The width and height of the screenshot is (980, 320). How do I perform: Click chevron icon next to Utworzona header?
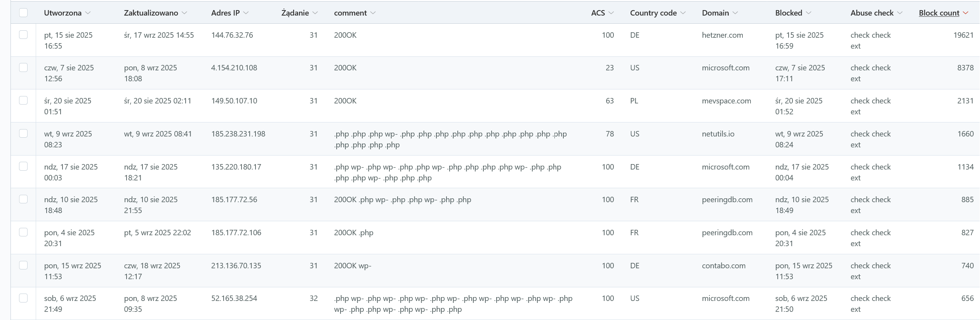(88, 13)
